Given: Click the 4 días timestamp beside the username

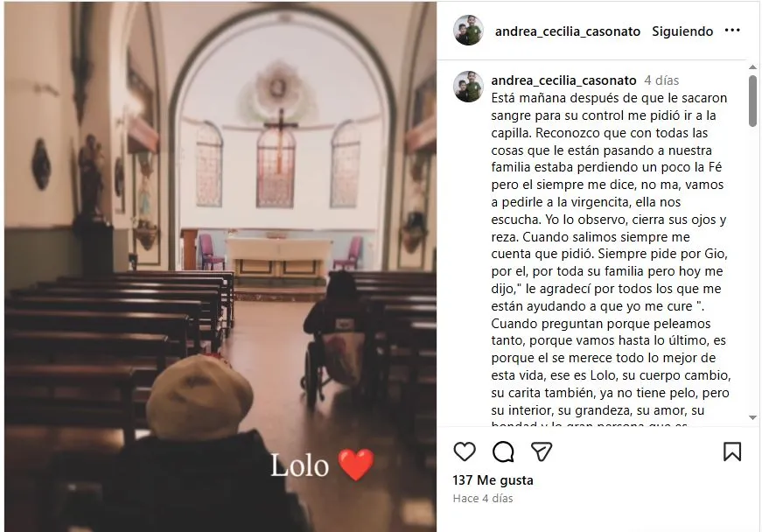Looking at the screenshot, I should [x=661, y=80].
